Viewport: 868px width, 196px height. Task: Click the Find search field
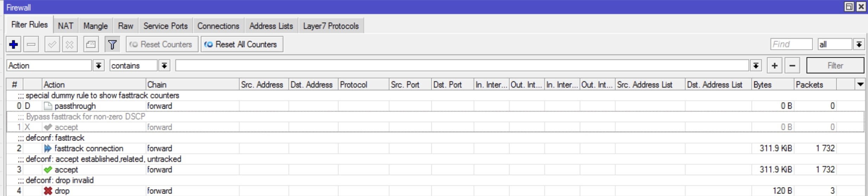pos(791,44)
